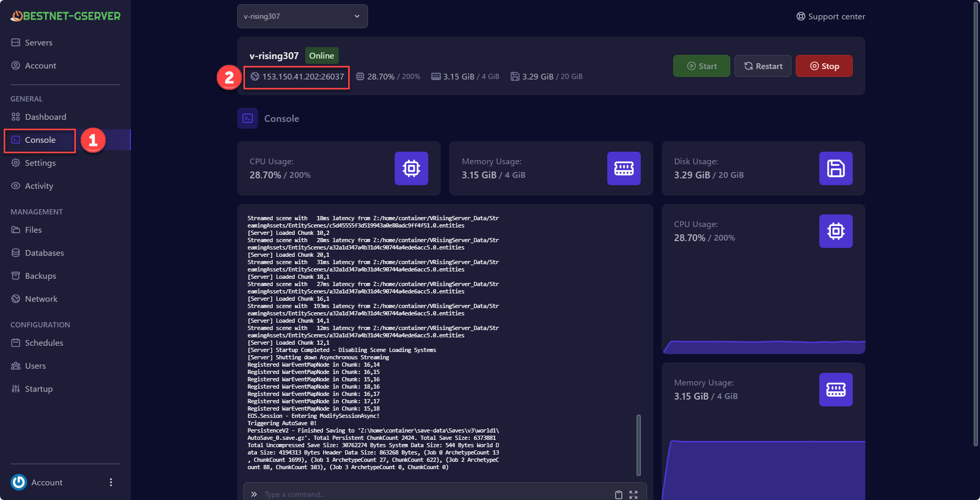Click the memory icon in graph card

(836, 390)
